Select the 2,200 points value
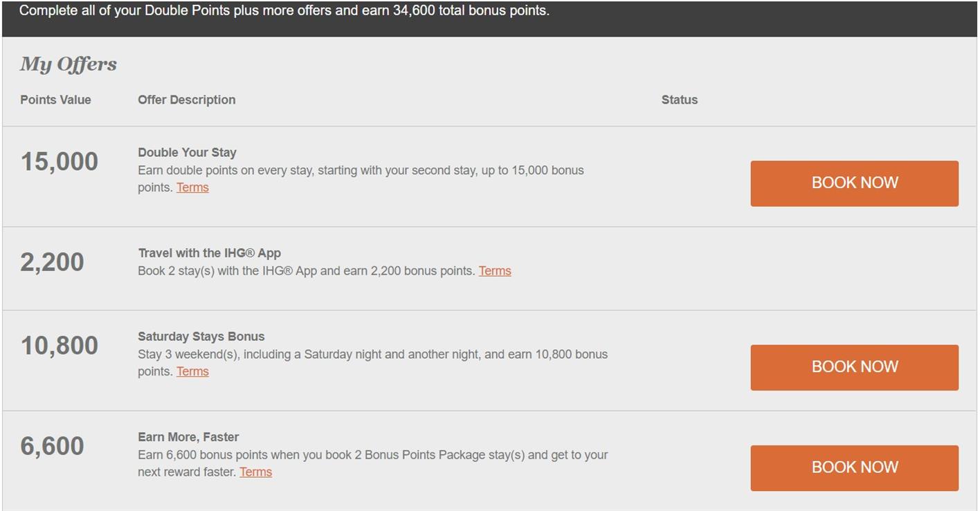This screenshot has height=511, width=980. [x=53, y=262]
